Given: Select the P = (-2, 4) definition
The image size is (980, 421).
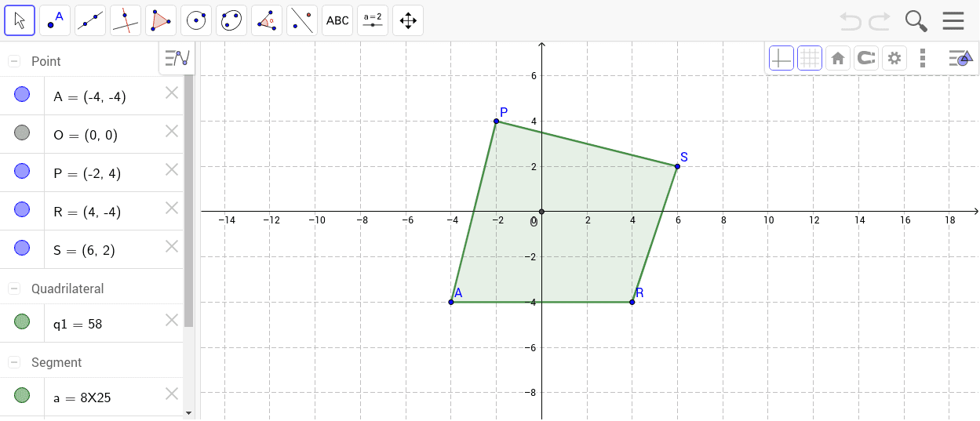Looking at the screenshot, I should tap(87, 174).
